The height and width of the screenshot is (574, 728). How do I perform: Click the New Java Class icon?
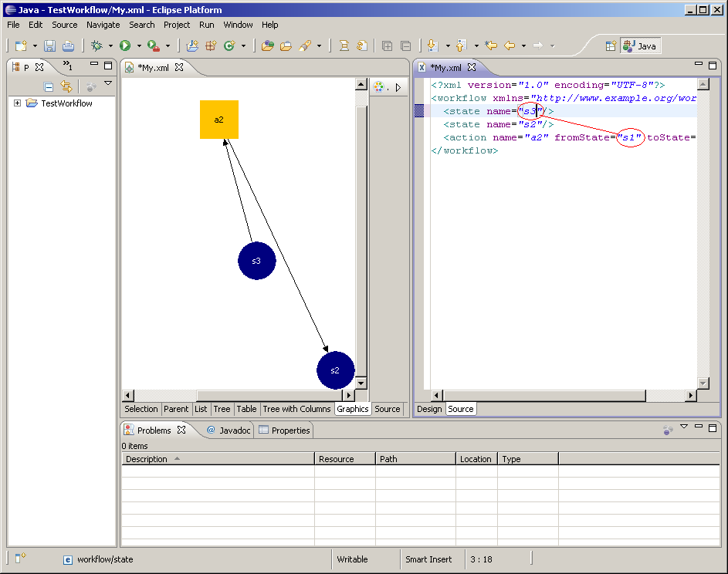(x=229, y=46)
